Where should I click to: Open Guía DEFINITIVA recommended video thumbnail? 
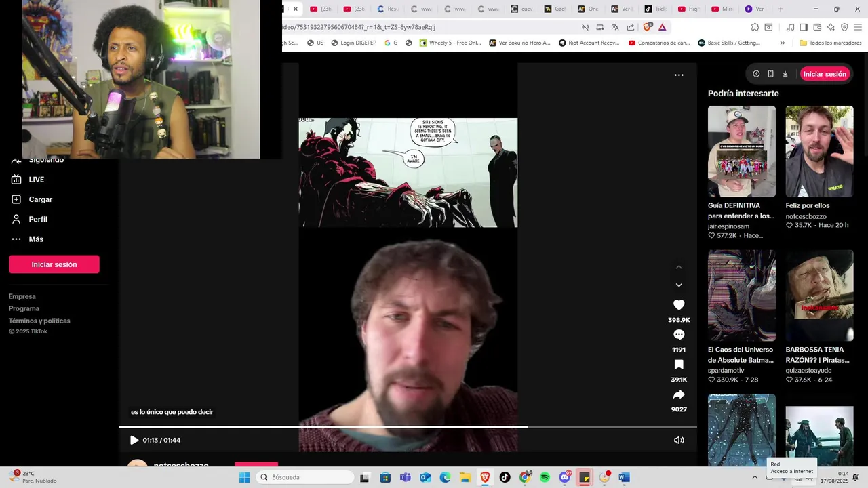pos(742,151)
